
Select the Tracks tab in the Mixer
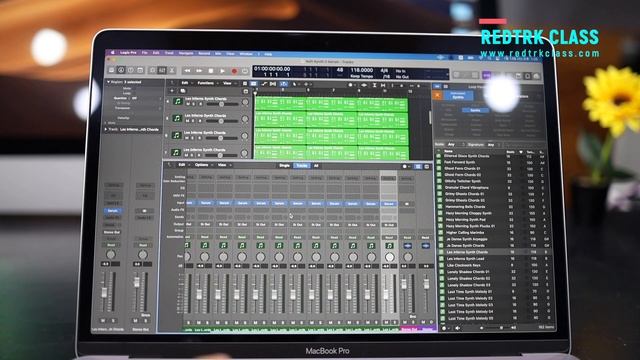(x=302, y=166)
